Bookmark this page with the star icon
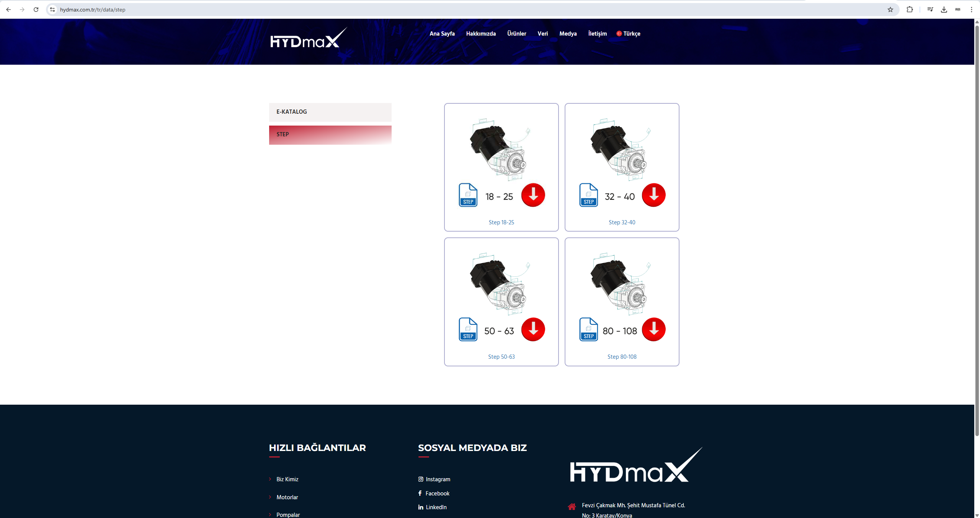This screenshot has height=518, width=980. tap(890, 10)
